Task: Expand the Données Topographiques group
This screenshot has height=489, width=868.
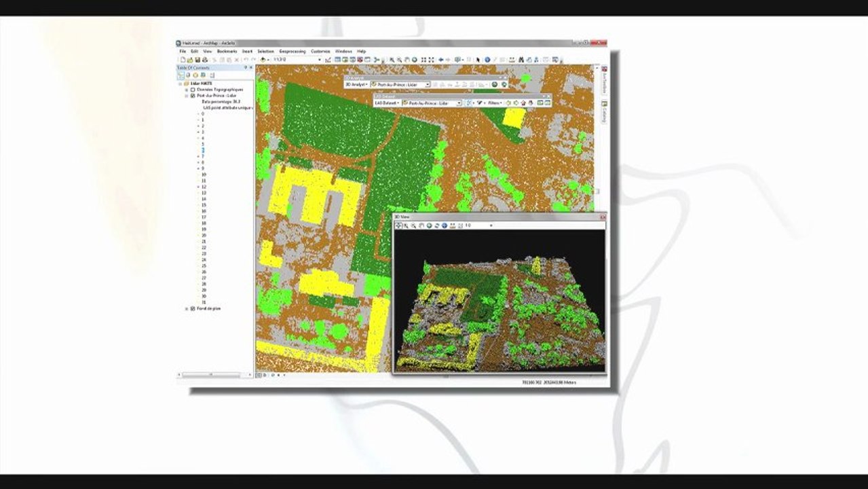Action: click(187, 90)
